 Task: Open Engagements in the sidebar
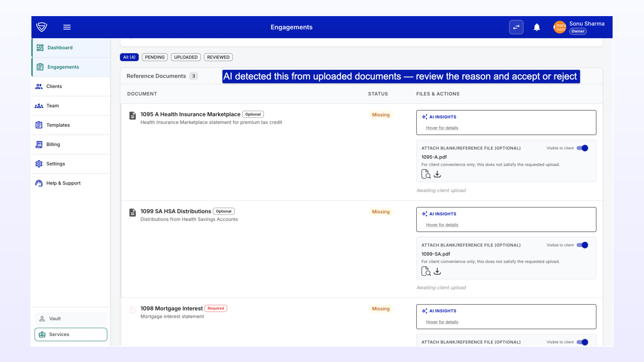pyautogui.click(x=71, y=67)
